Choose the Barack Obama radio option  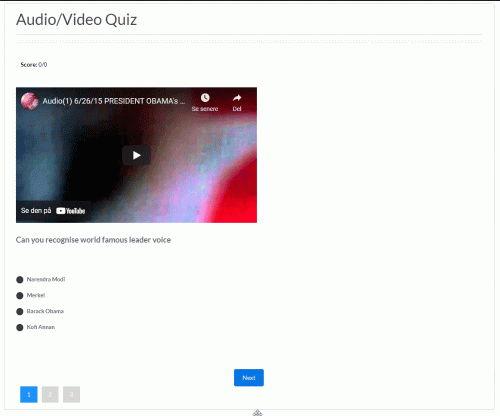(20, 311)
